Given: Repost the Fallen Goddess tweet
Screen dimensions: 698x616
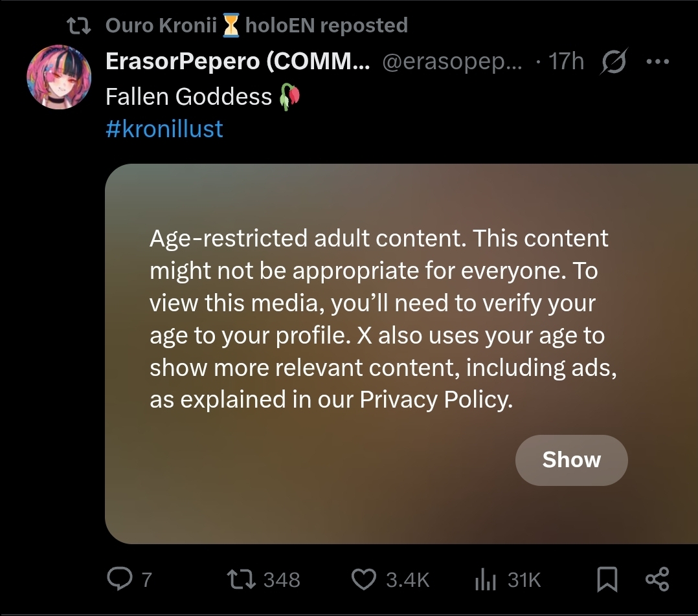Looking at the screenshot, I should click(241, 580).
